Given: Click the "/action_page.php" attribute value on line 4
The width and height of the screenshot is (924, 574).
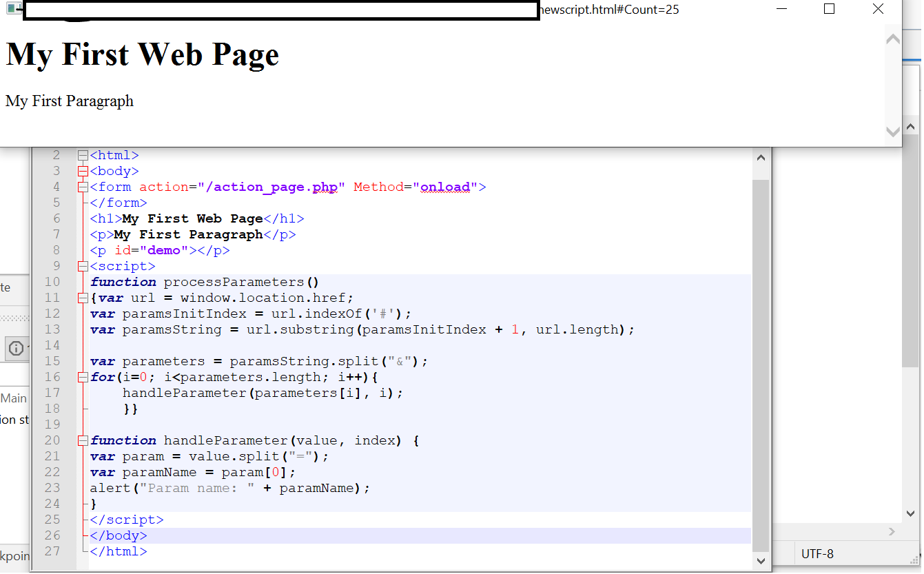Looking at the screenshot, I should (271, 187).
